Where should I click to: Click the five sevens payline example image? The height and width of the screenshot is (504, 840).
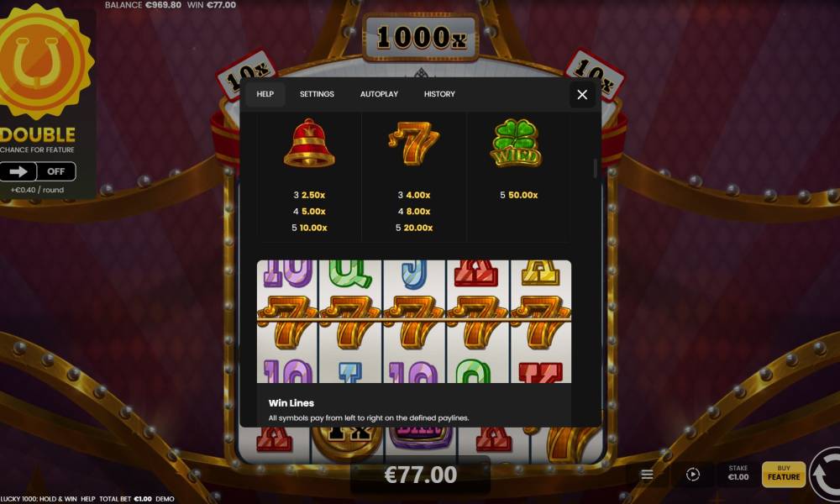coord(414,322)
